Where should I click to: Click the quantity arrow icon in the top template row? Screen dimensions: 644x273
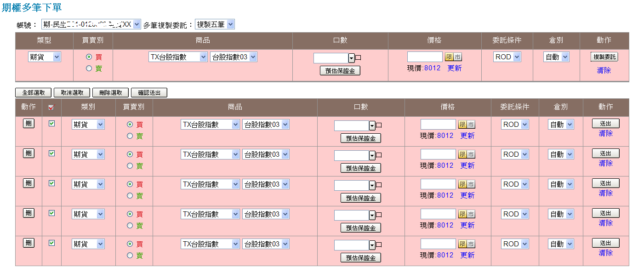(x=351, y=58)
